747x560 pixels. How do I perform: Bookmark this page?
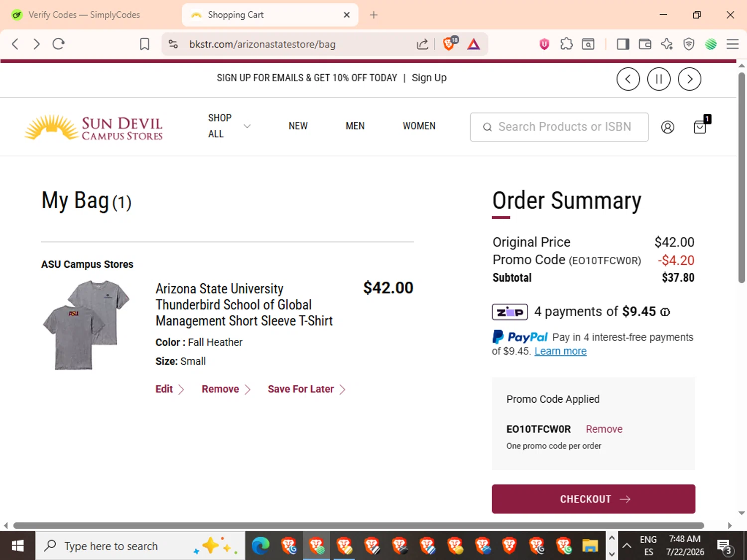(x=144, y=44)
